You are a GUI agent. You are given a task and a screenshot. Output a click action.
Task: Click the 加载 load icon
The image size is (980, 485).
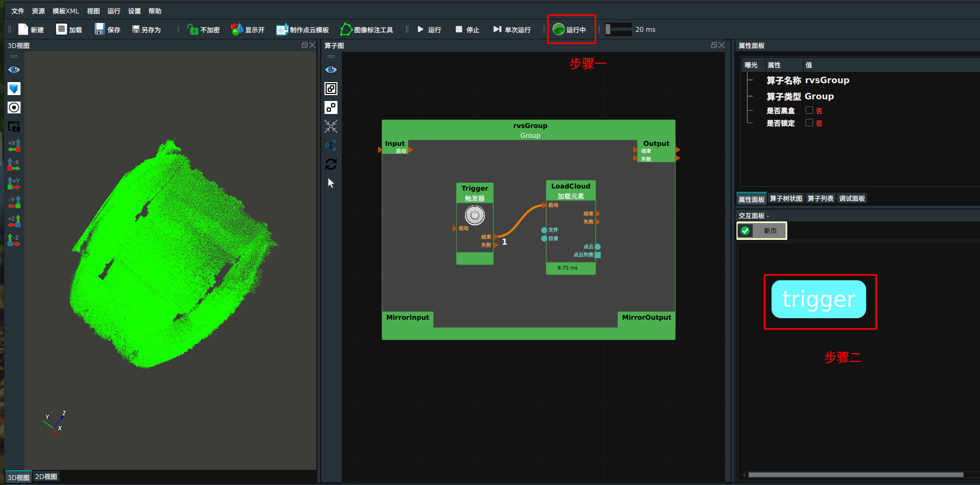[62, 29]
